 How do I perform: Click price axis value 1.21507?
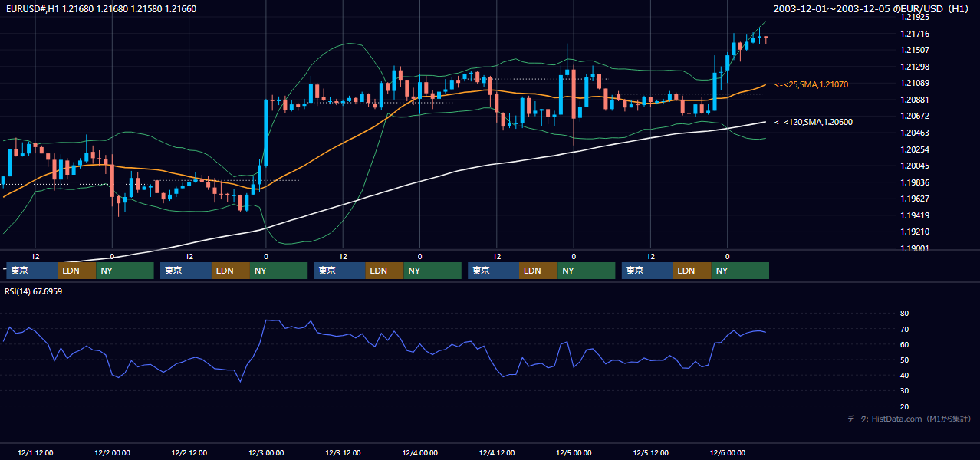(915, 50)
